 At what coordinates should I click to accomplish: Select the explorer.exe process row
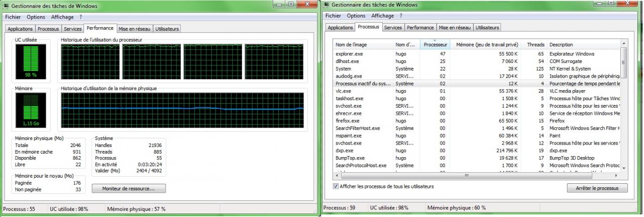coord(476,54)
